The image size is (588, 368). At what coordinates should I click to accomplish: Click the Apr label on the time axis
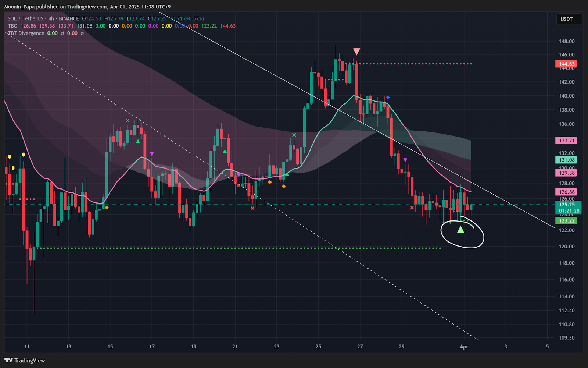[464, 347]
